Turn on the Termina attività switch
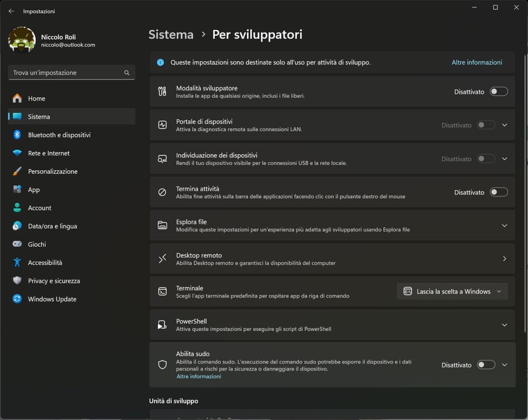528x420 pixels. click(x=498, y=192)
